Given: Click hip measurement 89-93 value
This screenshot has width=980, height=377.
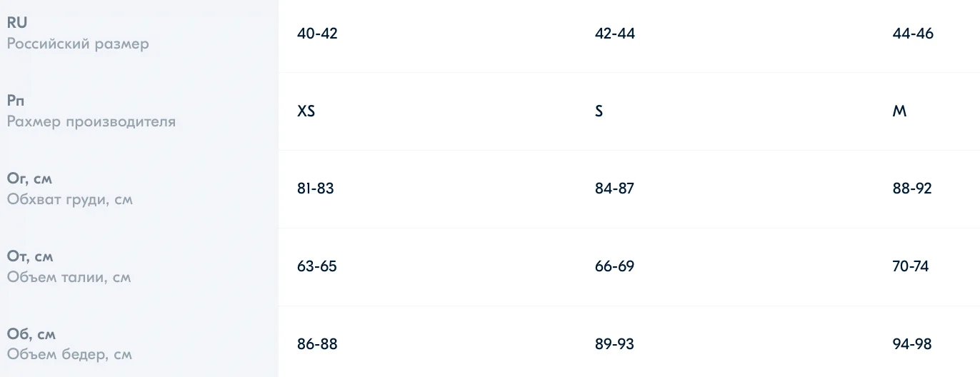Looking at the screenshot, I should pyautogui.click(x=614, y=344).
